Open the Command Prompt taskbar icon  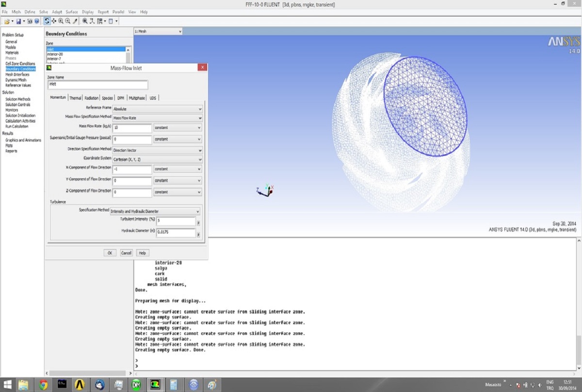coord(62,385)
